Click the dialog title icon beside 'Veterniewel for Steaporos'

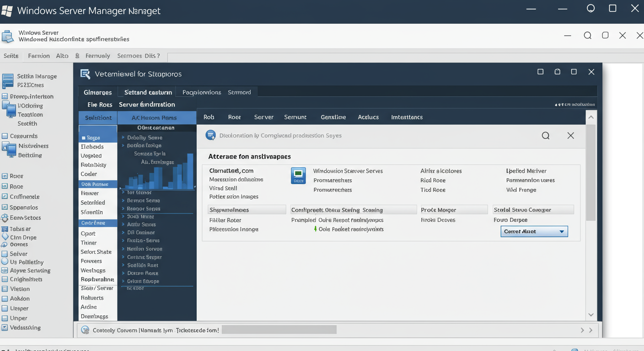click(x=85, y=74)
